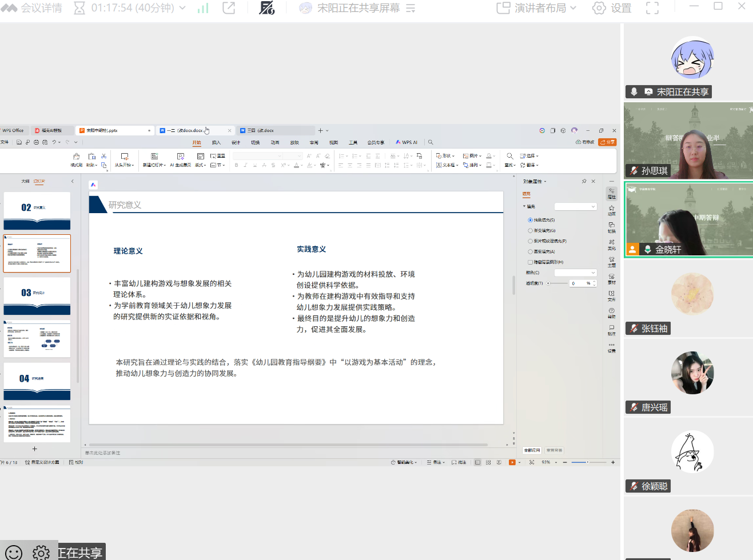
Task: Open the 颜色 color dropdown
Action: tap(575, 273)
